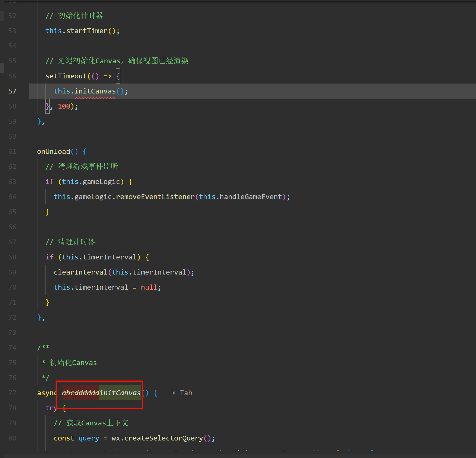Click the query variable name

pyautogui.click(x=89, y=438)
